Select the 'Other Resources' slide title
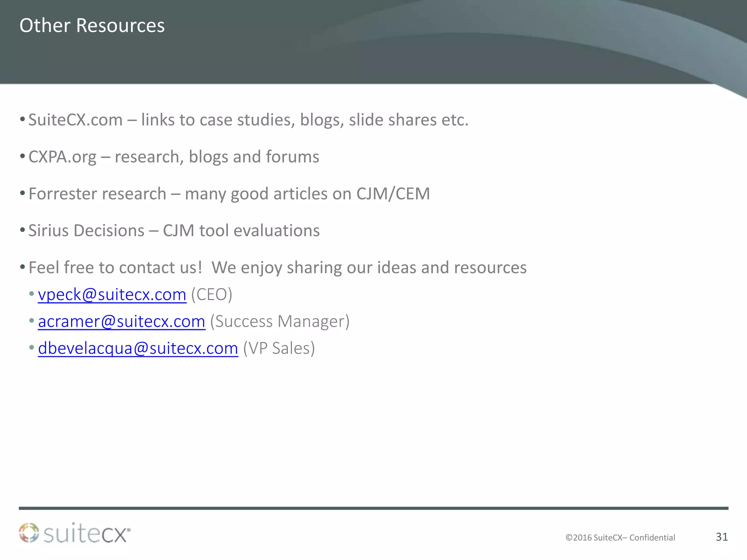Screen dimensions: 747x560 [92, 26]
